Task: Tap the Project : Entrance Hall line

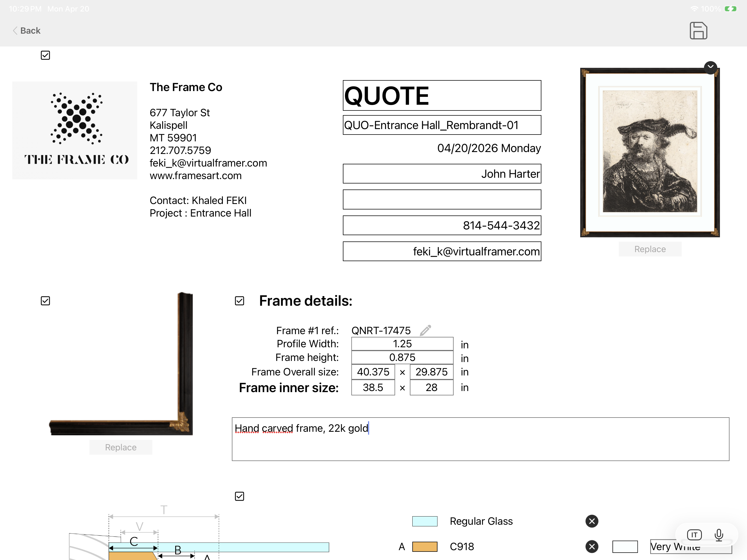Action: pos(200,213)
